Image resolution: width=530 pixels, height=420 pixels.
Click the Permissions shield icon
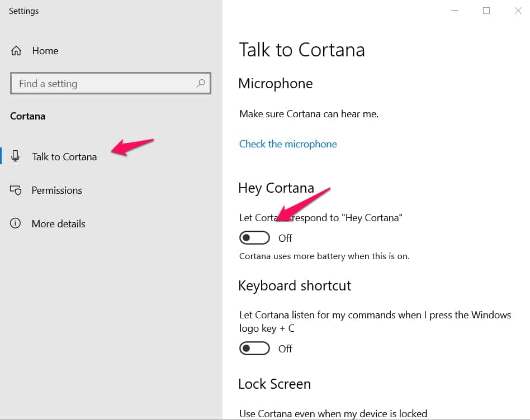pyautogui.click(x=16, y=190)
